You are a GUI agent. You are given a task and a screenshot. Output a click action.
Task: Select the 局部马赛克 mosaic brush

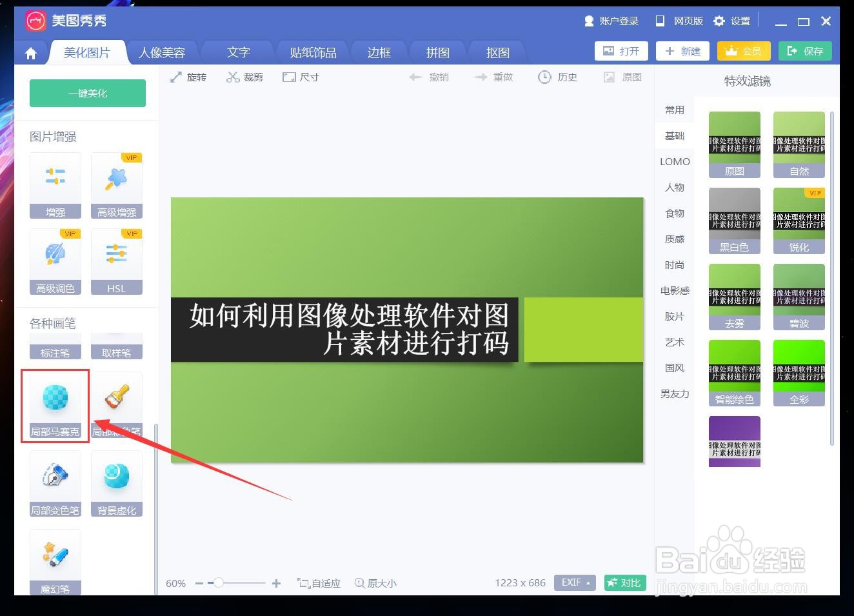(55, 405)
